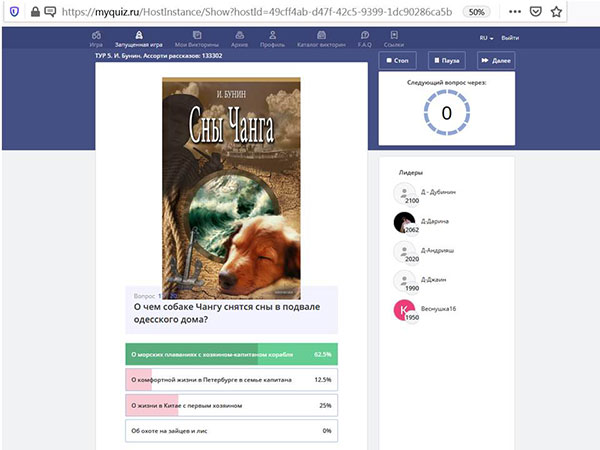Expand the RU language dropdown
This screenshot has width=600, height=450.
coord(486,37)
